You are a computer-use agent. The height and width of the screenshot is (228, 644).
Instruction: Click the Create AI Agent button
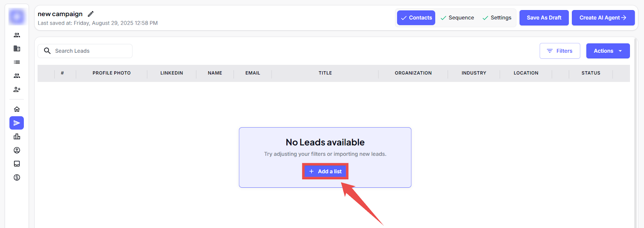(x=603, y=18)
